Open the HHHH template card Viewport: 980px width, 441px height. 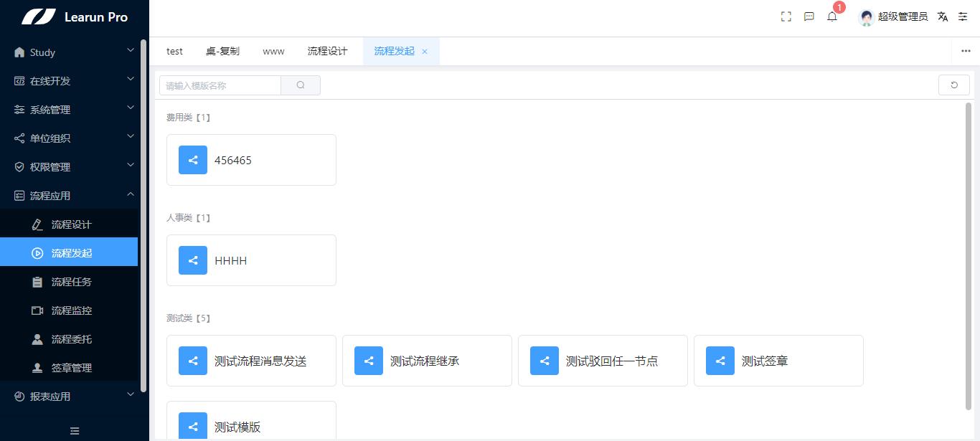[x=251, y=260]
